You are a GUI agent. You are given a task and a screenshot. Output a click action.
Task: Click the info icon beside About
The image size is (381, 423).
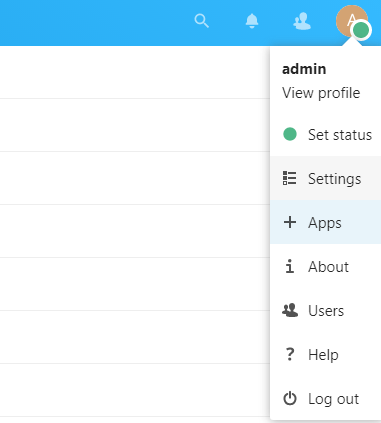click(x=290, y=266)
